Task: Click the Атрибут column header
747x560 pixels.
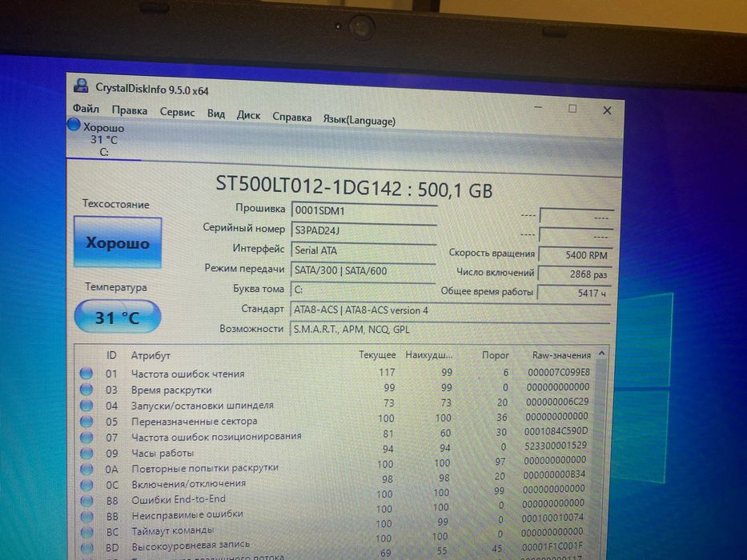Action: 151,355
